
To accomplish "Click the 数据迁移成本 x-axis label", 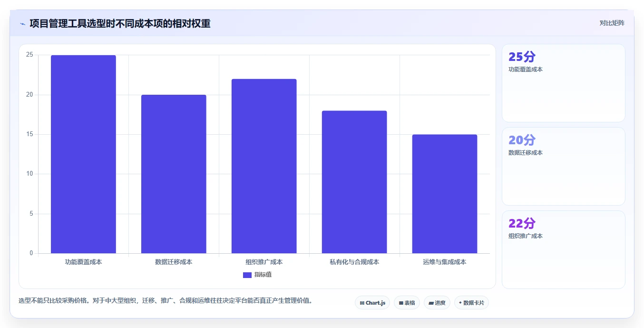I will pos(174,262).
